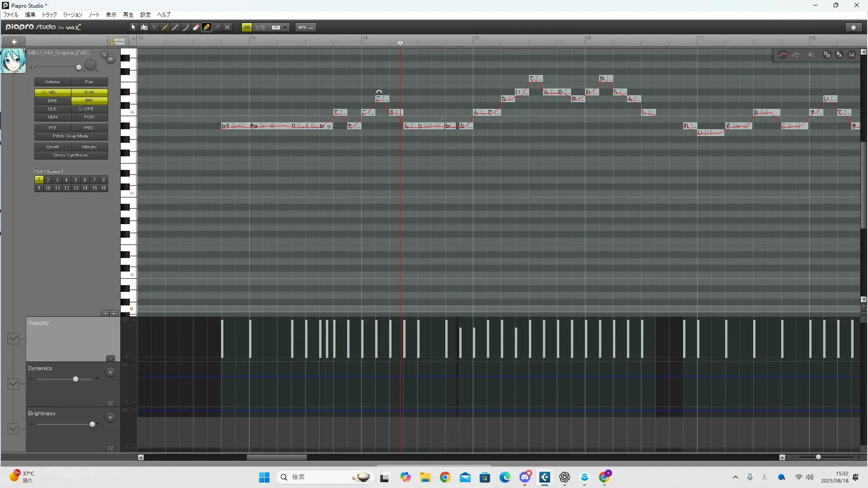Solo the MIKU_V4X track with S button
Screen dimensions: 868x488
click(104, 54)
